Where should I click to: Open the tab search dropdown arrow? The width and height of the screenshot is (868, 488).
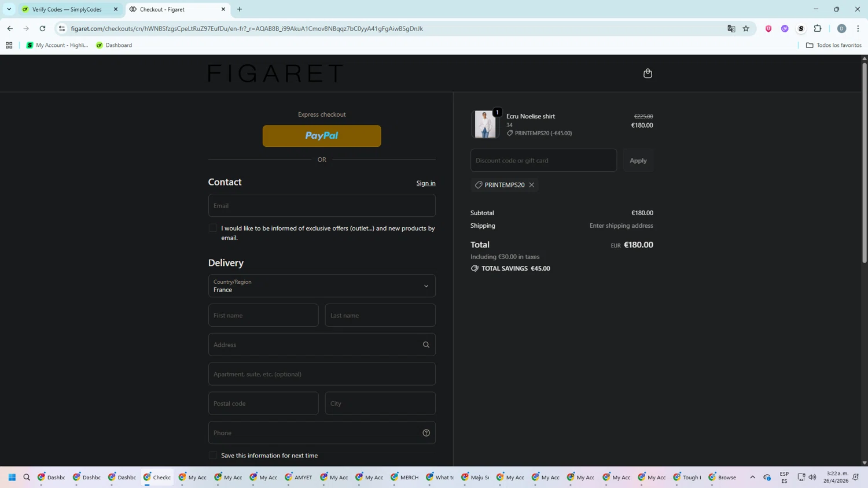coord(9,9)
